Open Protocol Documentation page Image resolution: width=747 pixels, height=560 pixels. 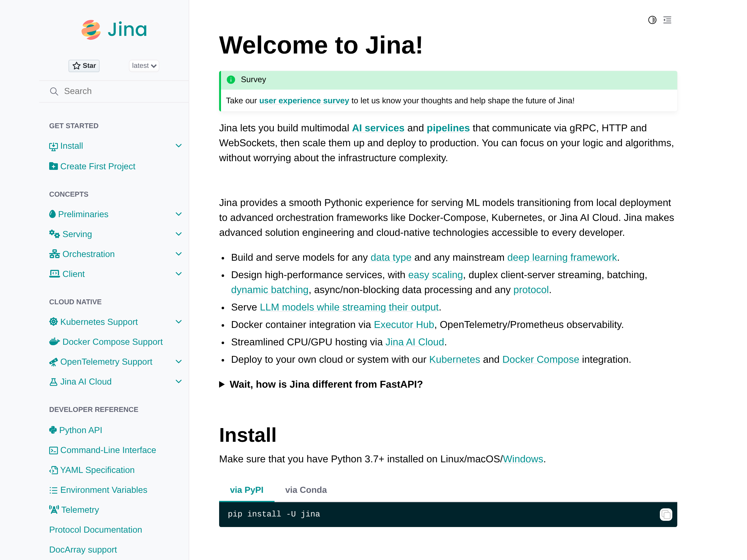click(x=96, y=530)
